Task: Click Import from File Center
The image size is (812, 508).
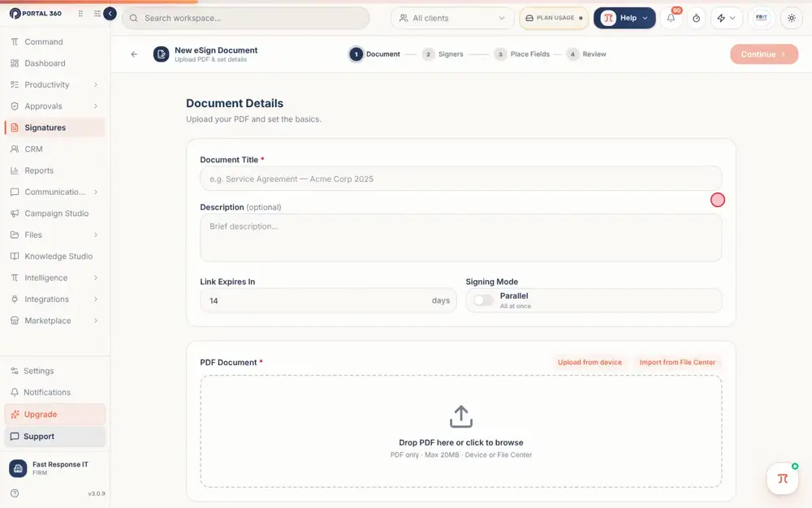Action: coord(677,363)
